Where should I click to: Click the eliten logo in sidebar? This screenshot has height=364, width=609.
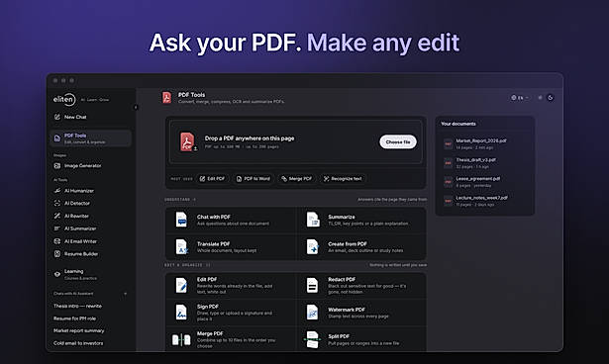(64, 99)
